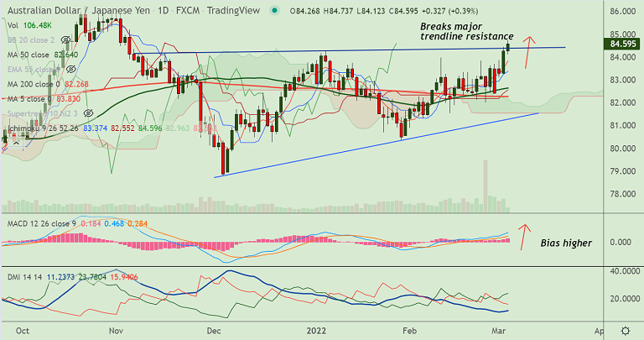Click the 84.000 price axis label
This screenshot has height=340, width=644.
click(x=623, y=57)
